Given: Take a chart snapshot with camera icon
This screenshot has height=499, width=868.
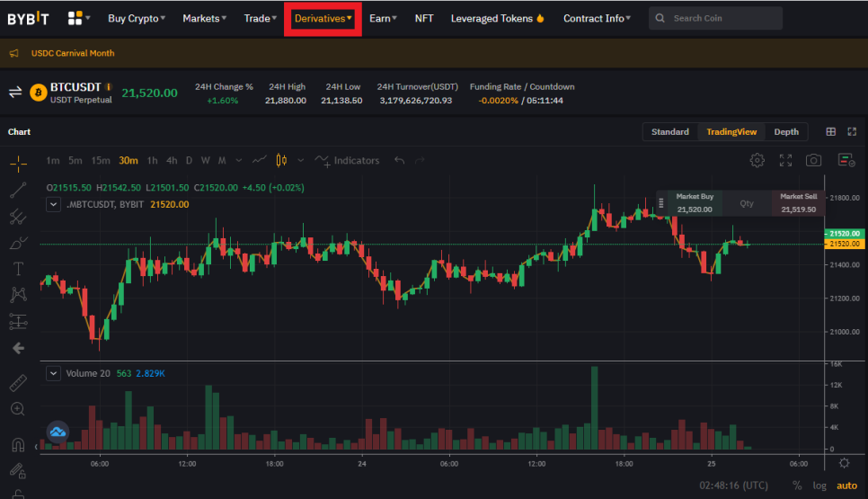Looking at the screenshot, I should [813, 161].
